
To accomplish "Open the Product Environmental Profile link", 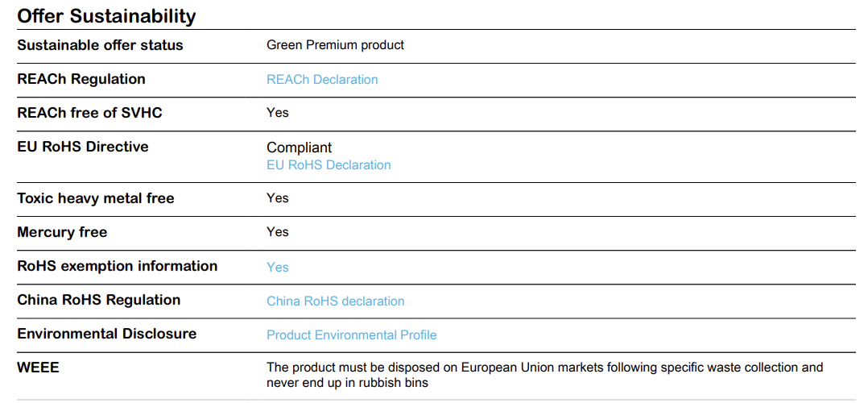I will click(352, 334).
